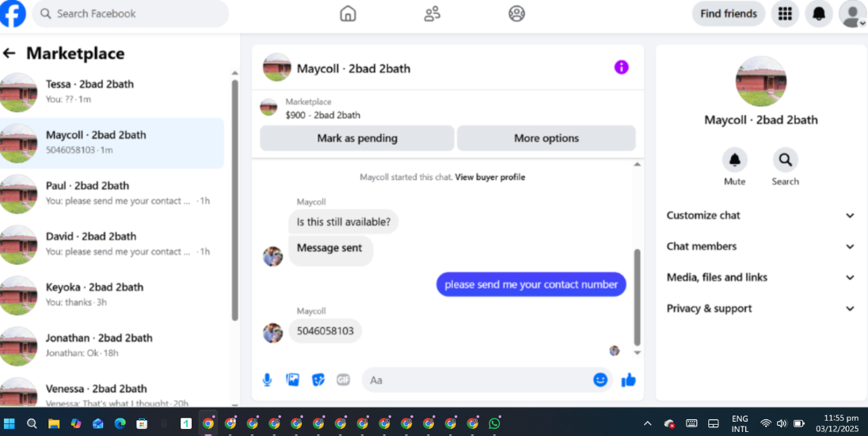
Task: Expand the Privacy & support section
Action: (x=760, y=308)
